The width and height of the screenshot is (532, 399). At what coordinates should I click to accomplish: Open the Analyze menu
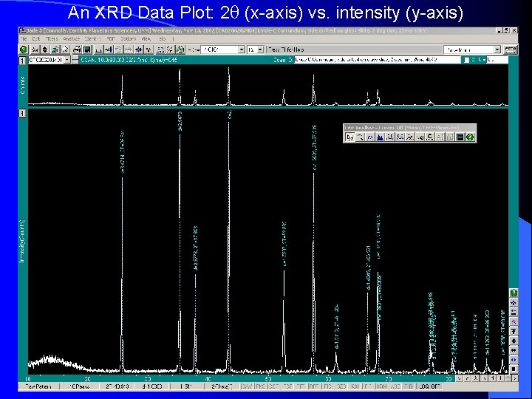[71, 39]
